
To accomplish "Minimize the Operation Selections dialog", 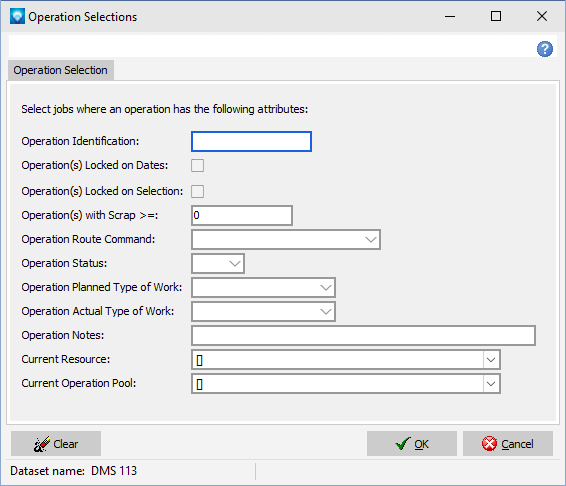I will coord(450,16).
